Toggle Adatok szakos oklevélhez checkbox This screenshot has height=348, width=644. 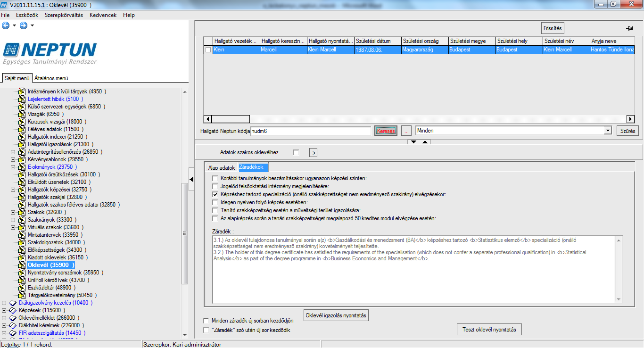296,152
